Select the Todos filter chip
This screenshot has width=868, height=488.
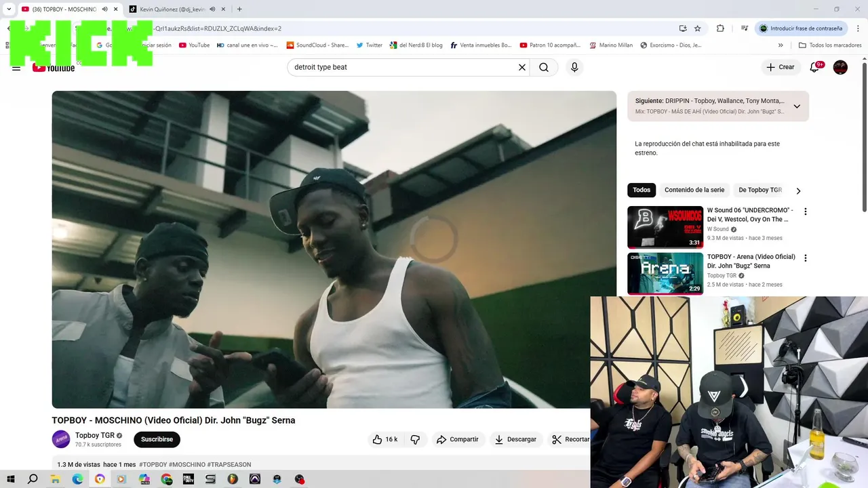point(642,190)
